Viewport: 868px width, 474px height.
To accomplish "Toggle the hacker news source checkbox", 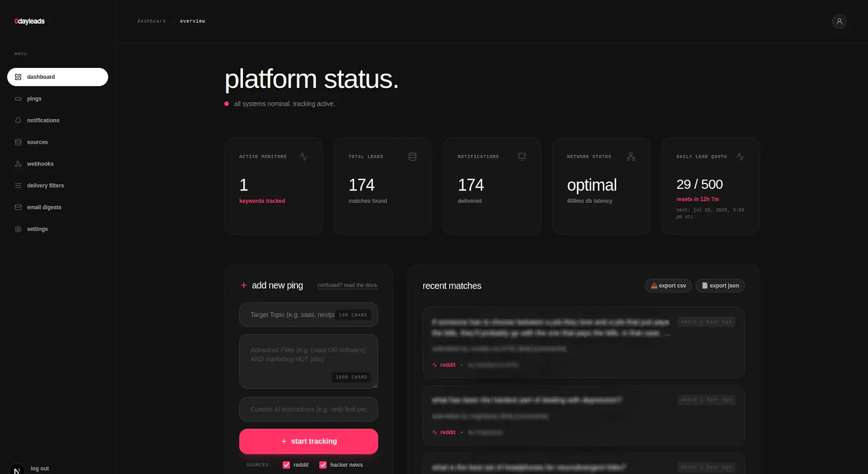I will [323, 465].
